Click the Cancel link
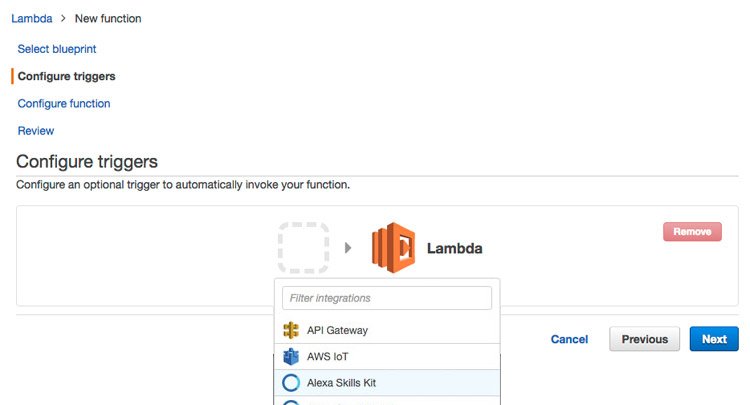Viewport: 750px width, 405px height. pyautogui.click(x=569, y=339)
